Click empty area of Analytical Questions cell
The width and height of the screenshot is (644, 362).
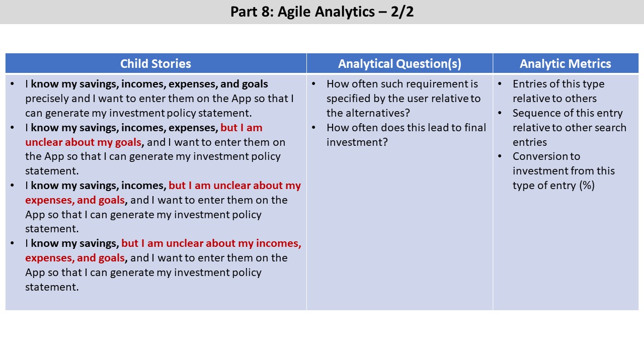pos(399,231)
